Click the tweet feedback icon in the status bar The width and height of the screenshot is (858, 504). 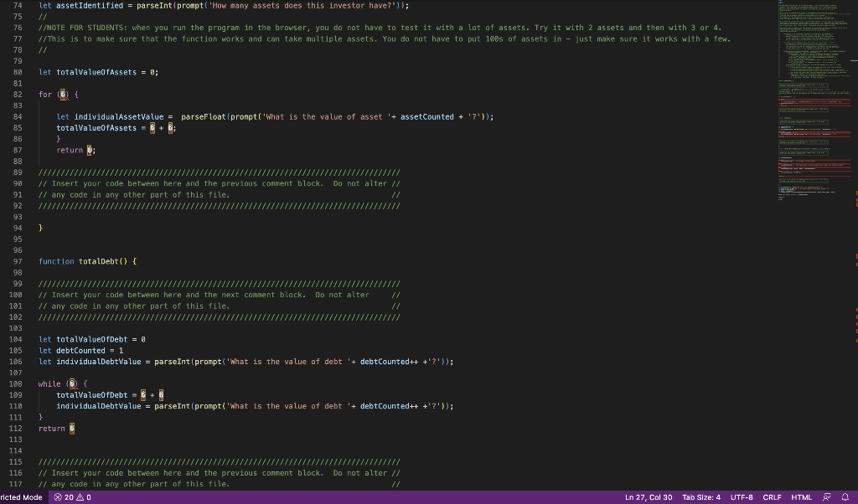pyautogui.click(x=826, y=496)
